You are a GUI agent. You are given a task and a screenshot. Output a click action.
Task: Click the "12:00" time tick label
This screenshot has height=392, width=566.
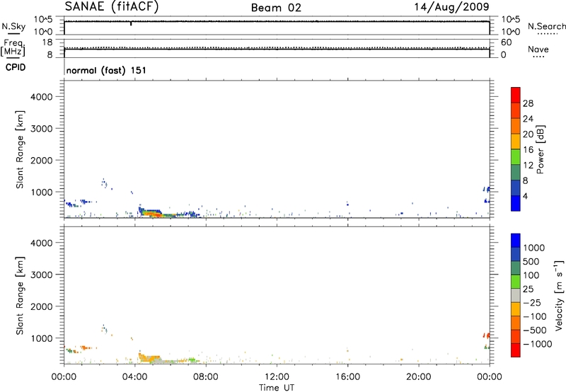[277, 377]
